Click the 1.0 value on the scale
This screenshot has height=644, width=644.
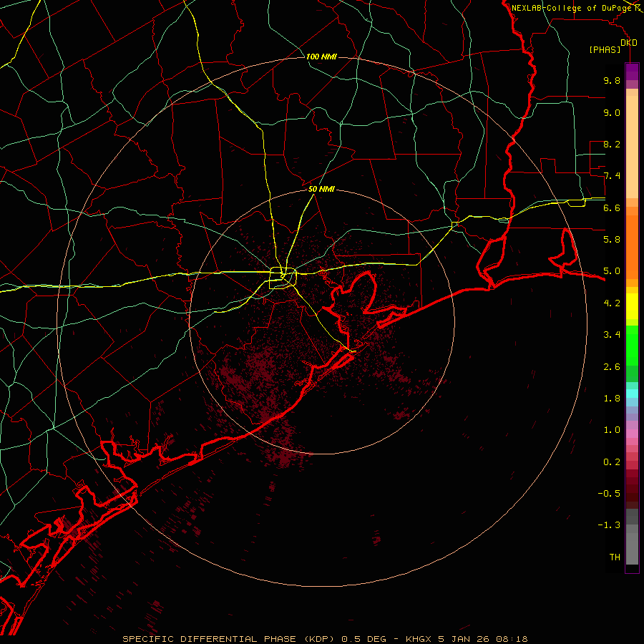[612, 430]
